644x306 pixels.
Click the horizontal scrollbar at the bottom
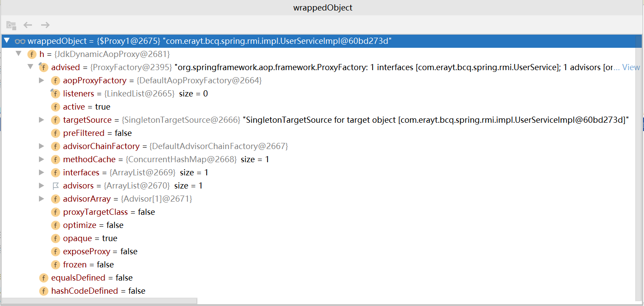99,302
